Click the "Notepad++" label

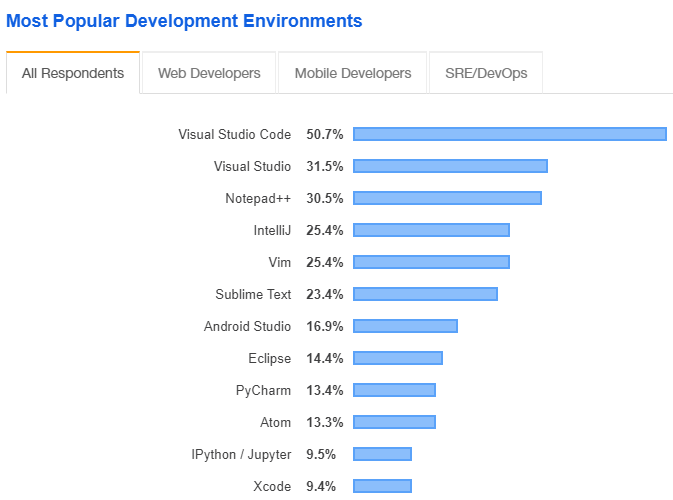258,198
